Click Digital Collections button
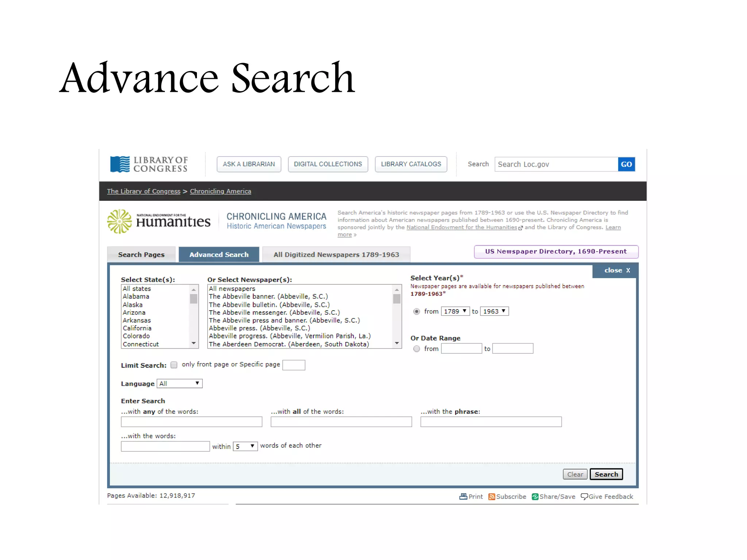 pos(328,164)
